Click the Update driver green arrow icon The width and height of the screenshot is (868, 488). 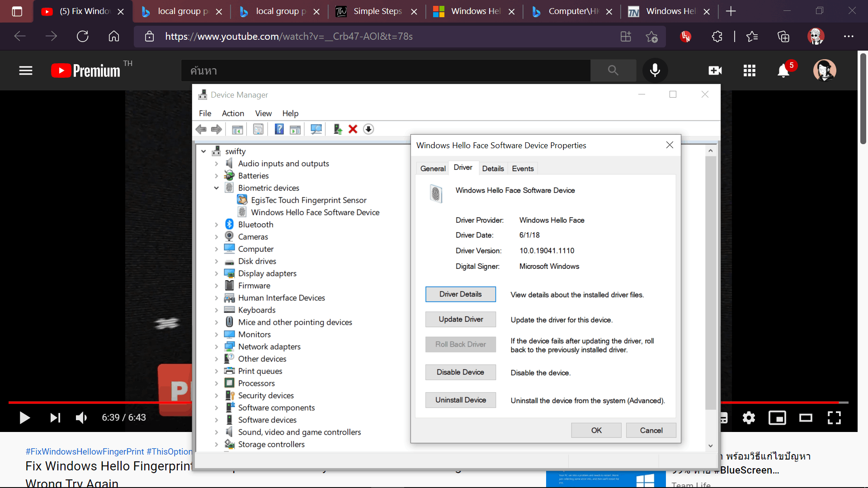pyautogui.click(x=338, y=129)
